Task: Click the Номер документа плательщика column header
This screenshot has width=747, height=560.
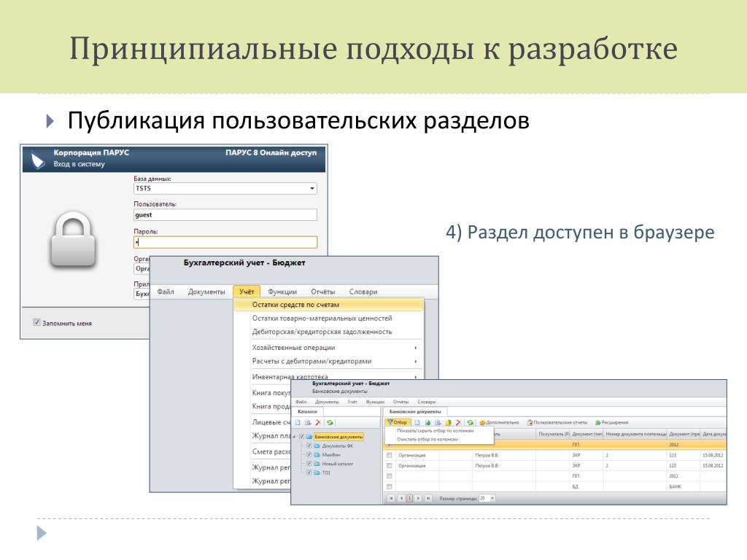Action: 635,434
